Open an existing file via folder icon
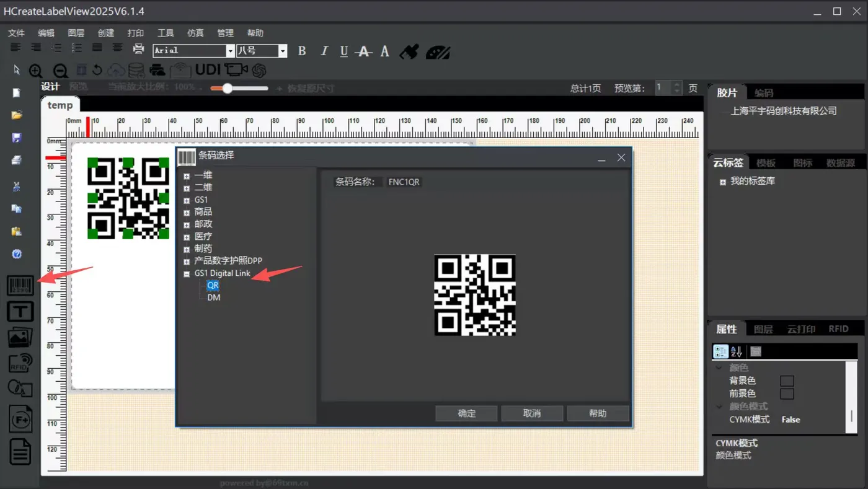The height and width of the screenshot is (489, 868). 17,115
